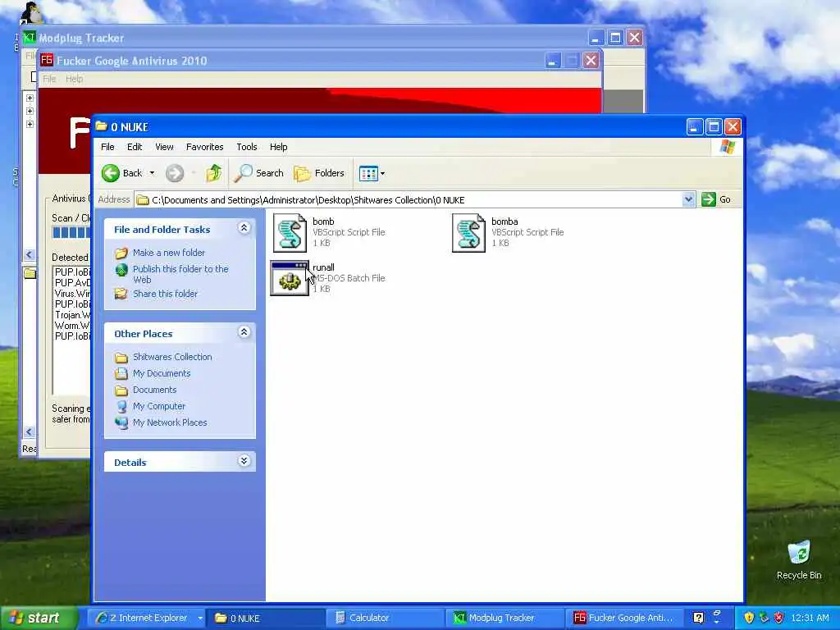840x630 pixels.
Task: Expand the address bar dropdown
Action: pos(689,200)
